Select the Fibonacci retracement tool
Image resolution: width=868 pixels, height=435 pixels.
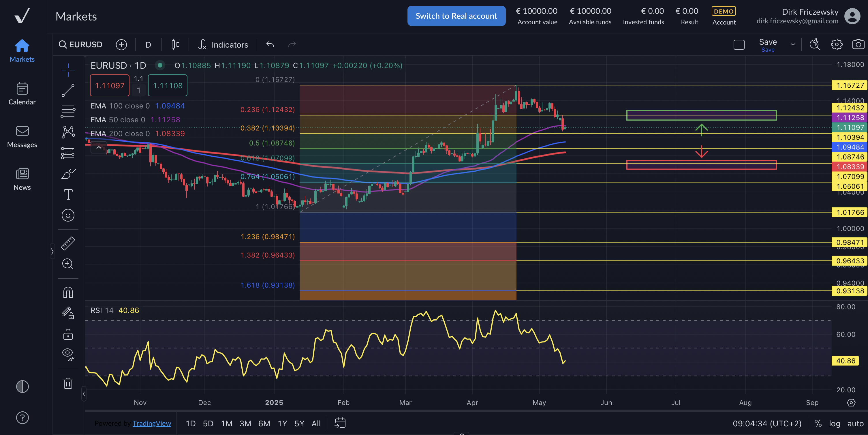(68, 111)
